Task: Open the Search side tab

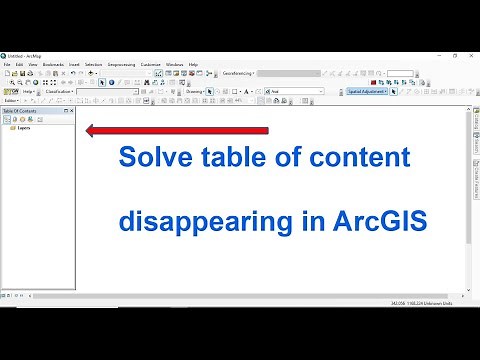Action: [476, 143]
